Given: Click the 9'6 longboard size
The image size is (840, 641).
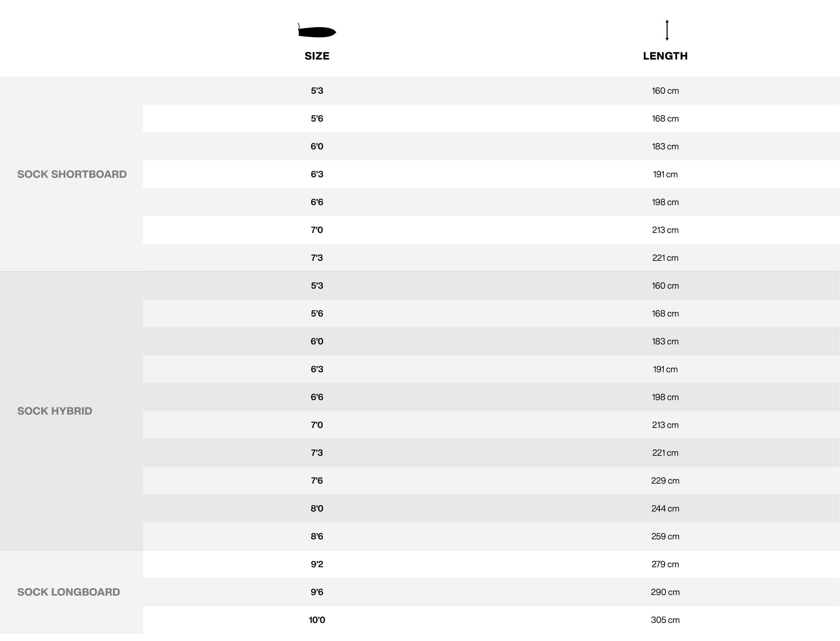Looking at the screenshot, I should pos(317,592).
